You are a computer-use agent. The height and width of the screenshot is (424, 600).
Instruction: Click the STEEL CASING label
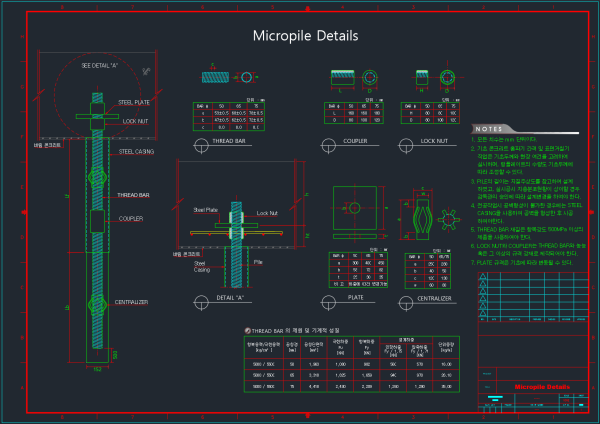[136, 152]
